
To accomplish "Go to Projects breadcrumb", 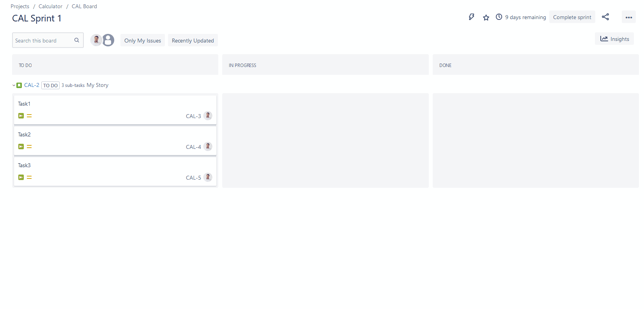I will coord(20,6).
